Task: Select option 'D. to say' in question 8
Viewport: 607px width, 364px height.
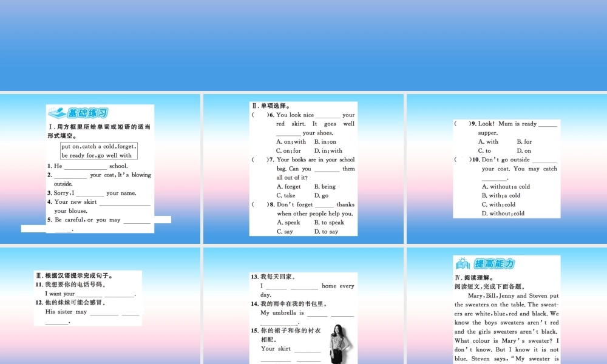Action: pos(326,231)
